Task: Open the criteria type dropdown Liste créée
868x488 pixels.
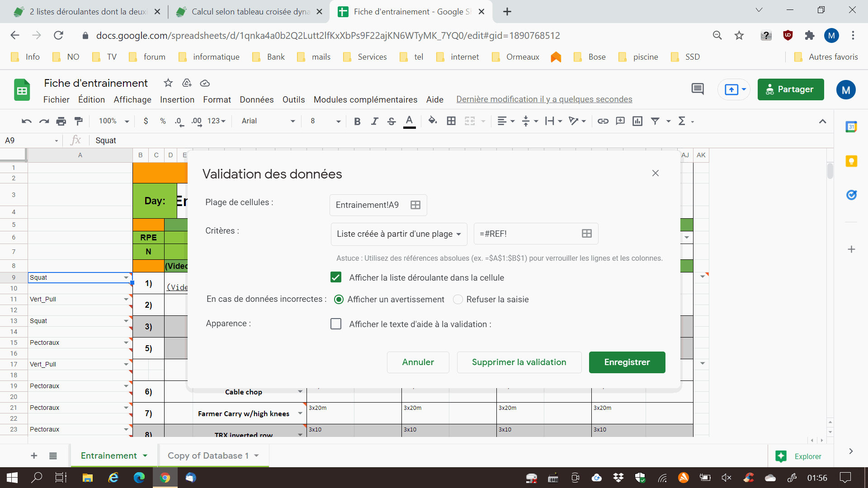Action: point(399,234)
